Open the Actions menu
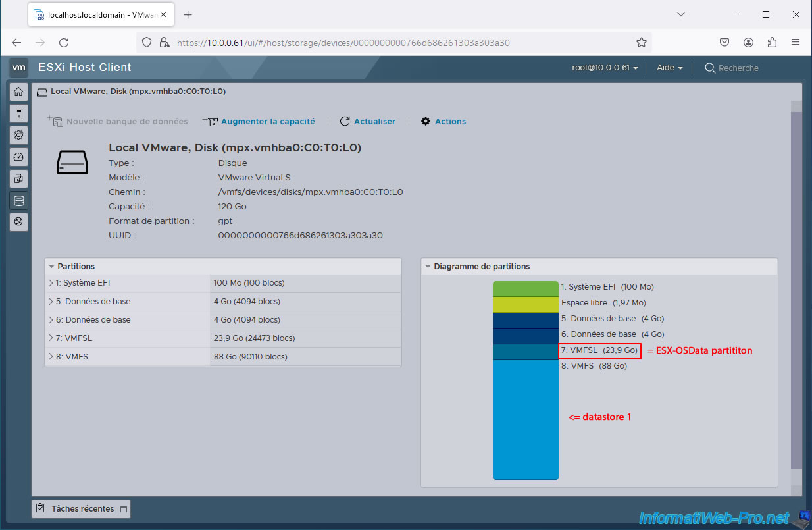812x530 pixels. [444, 122]
